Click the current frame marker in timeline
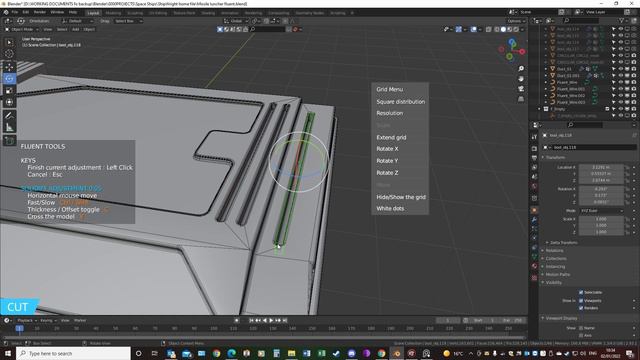Image resolution: width=640 pixels, height=360 pixels. pyautogui.click(x=19, y=328)
